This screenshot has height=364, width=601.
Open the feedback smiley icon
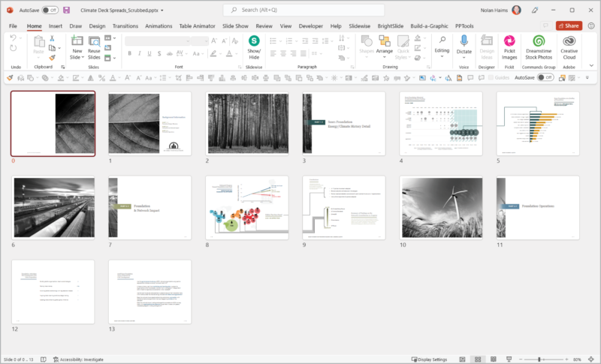[x=591, y=26]
